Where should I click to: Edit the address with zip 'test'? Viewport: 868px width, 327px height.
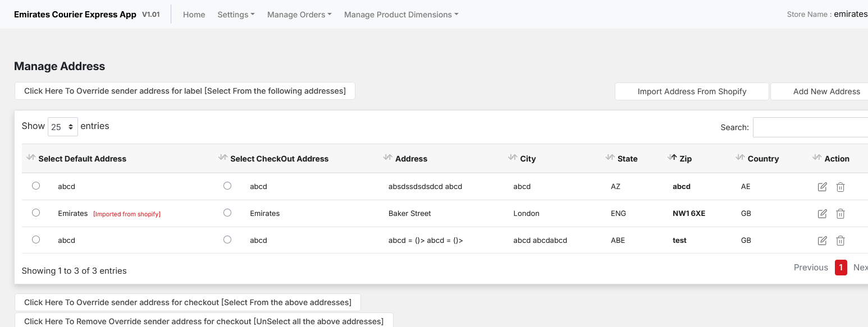tap(822, 241)
